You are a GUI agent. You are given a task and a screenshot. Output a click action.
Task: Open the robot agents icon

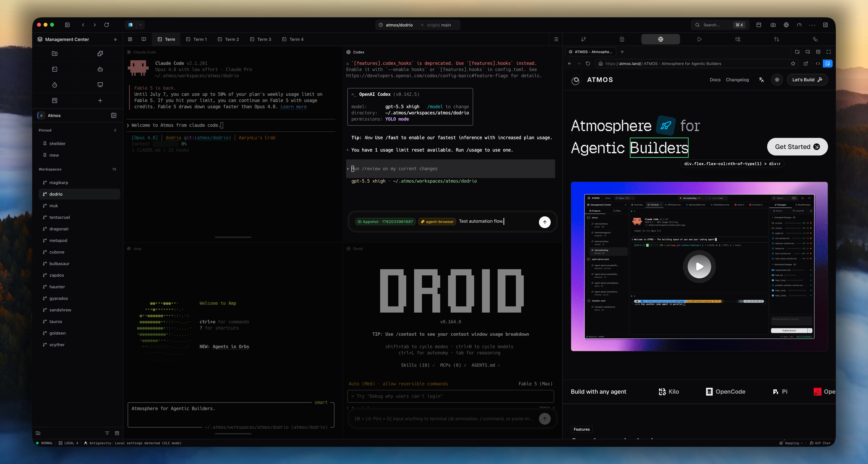tap(100, 69)
